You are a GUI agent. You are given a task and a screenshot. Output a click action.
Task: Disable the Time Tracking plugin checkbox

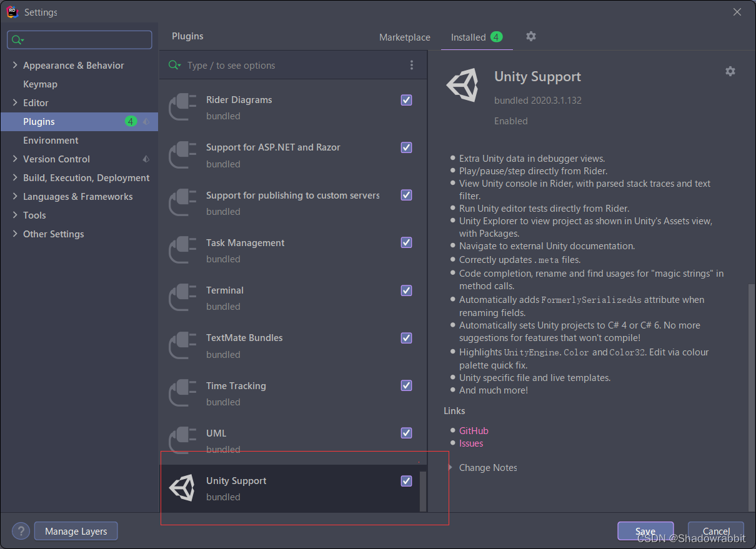407,385
